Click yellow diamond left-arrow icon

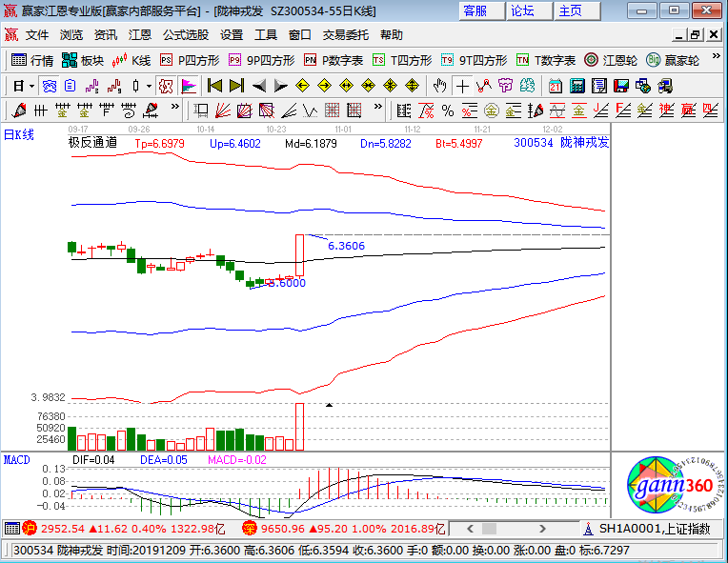(x=302, y=86)
